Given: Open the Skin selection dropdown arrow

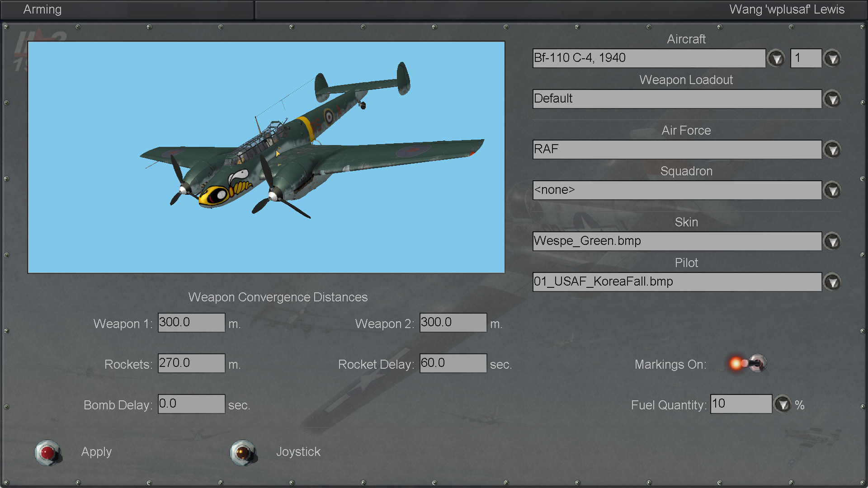Looking at the screenshot, I should point(832,241).
